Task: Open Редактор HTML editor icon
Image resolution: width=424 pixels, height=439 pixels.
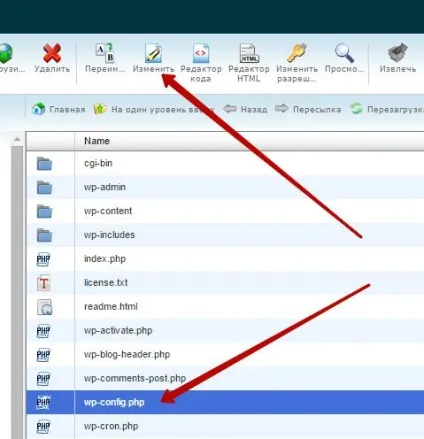Action: pyautogui.click(x=249, y=53)
